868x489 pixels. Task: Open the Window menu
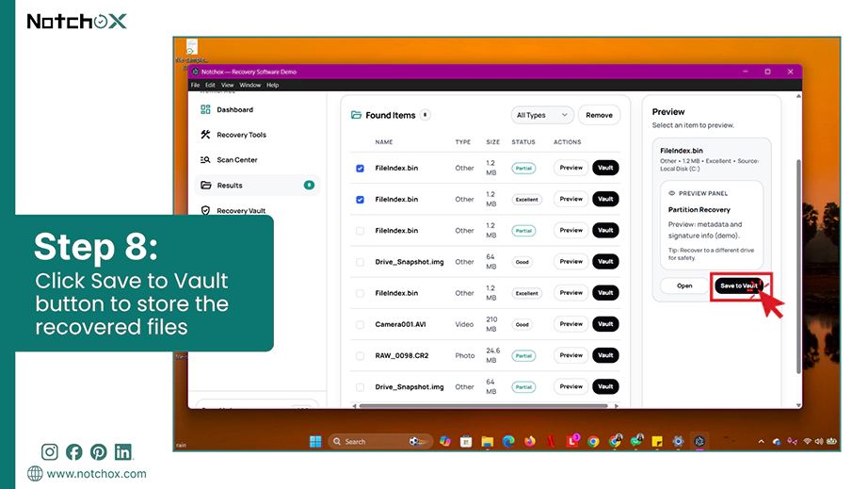(x=250, y=86)
